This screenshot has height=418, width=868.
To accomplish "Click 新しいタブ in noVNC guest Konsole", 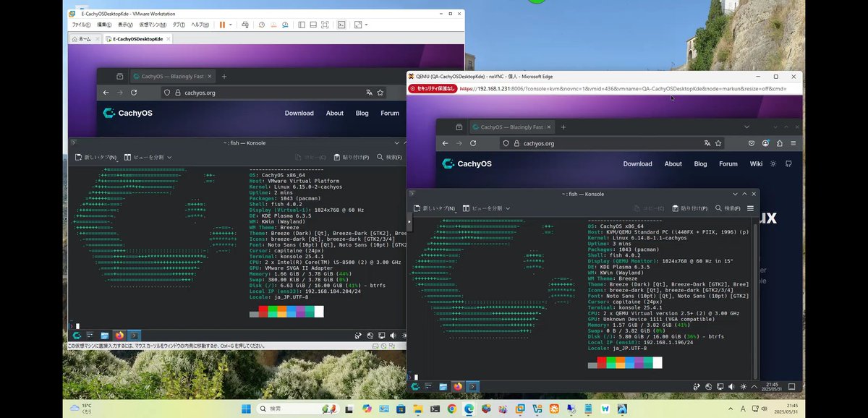I will tap(434, 208).
